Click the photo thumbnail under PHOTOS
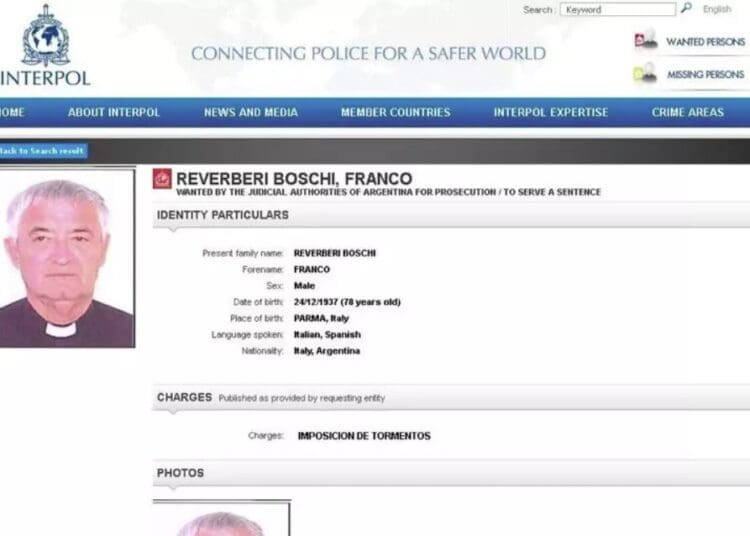 coord(221,518)
